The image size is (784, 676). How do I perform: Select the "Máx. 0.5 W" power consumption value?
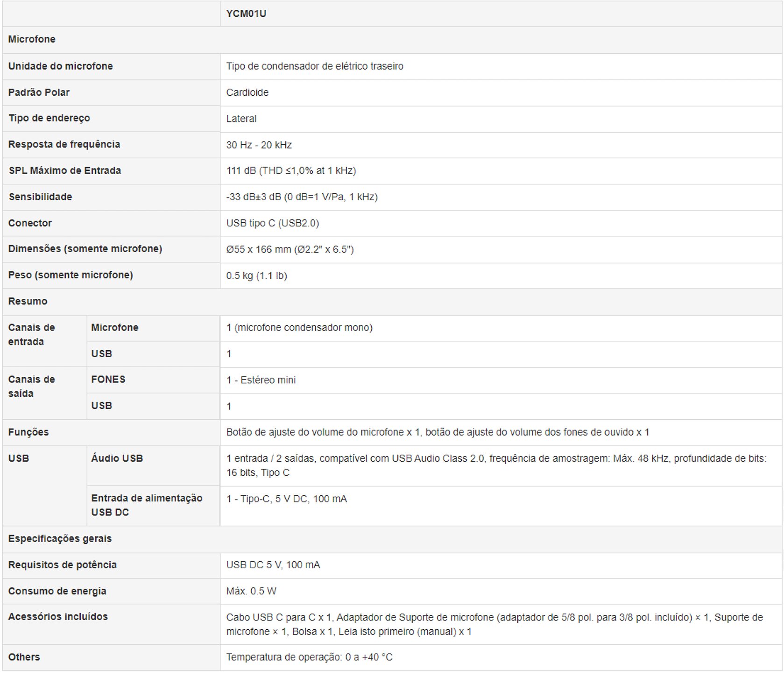pyautogui.click(x=251, y=591)
